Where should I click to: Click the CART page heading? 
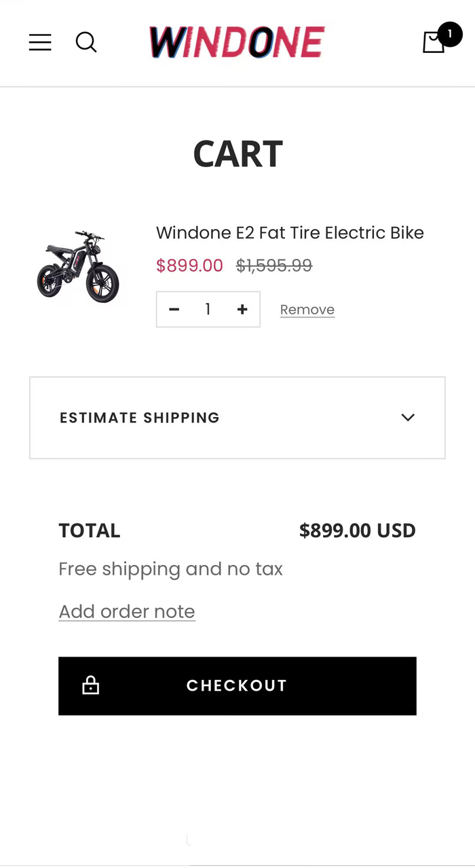point(237,153)
